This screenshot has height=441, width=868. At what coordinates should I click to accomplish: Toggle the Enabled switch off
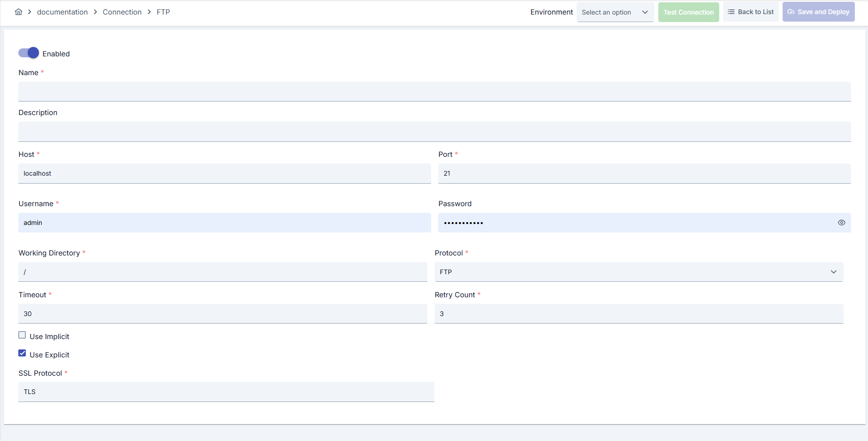pyautogui.click(x=29, y=53)
